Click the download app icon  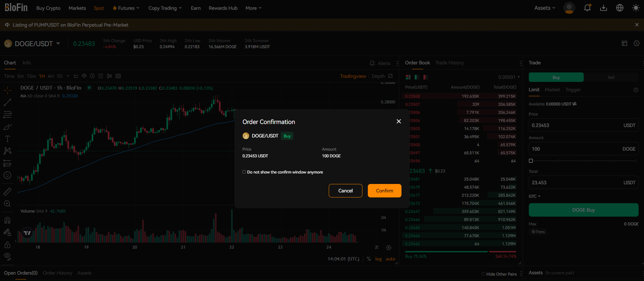[604, 8]
